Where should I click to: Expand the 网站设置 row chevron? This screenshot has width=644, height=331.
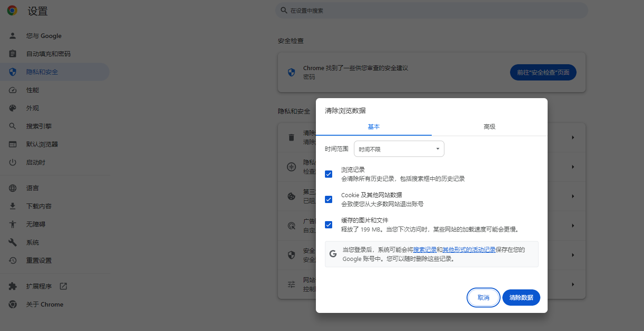(572, 284)
